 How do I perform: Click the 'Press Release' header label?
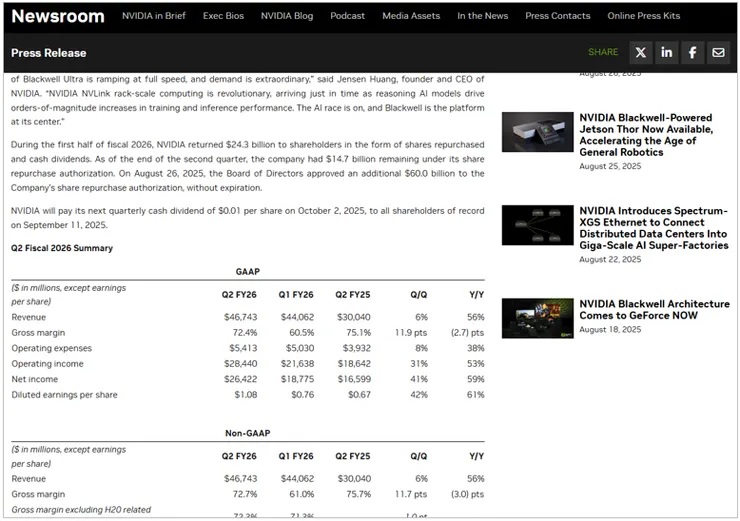[x=49, y=53]
